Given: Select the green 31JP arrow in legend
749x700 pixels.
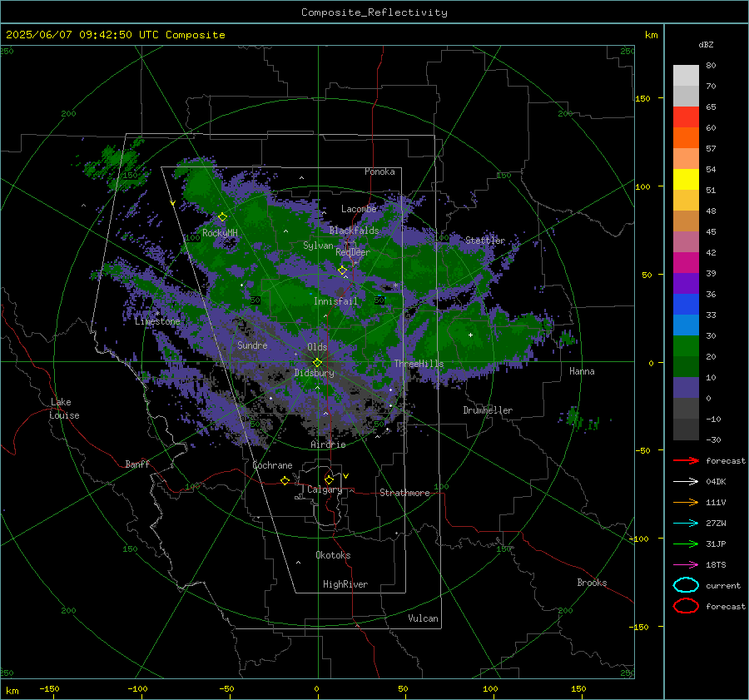Looking at the screenshot, I should click(x=686, y=544).
